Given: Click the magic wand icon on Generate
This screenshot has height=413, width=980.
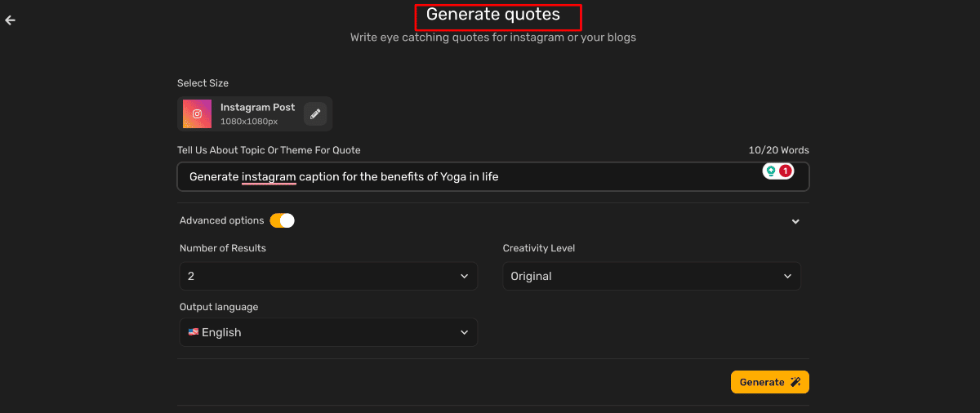Looking at the screenshot, I should point(795,382).
